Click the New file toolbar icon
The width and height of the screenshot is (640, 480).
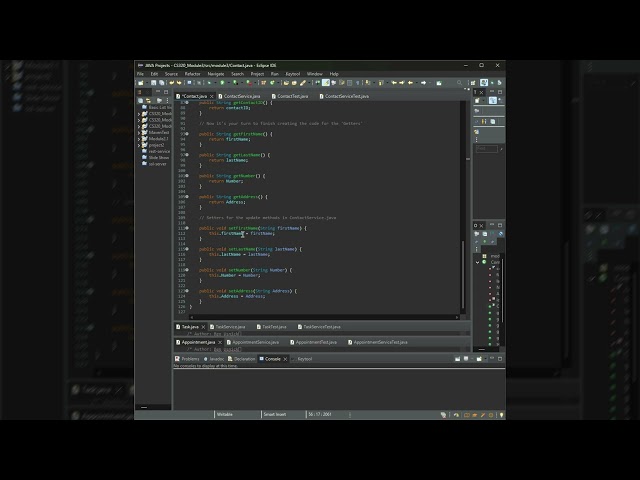(x=141, y=82)
